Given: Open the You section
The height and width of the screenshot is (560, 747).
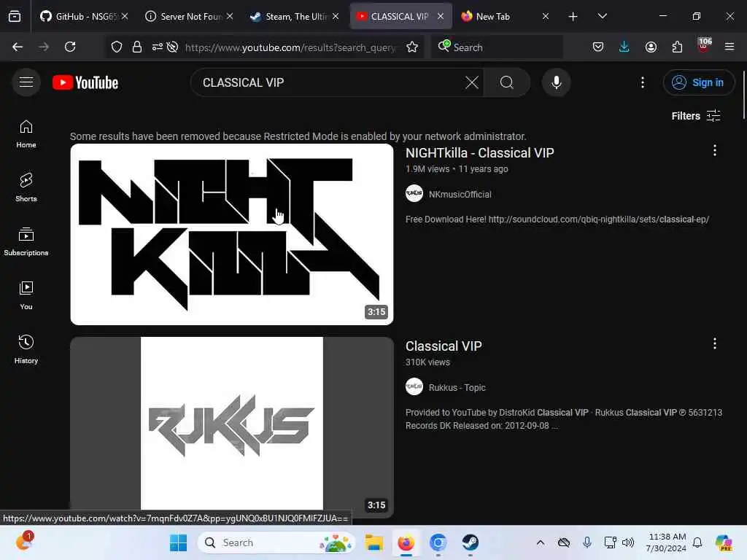Looking at the screenshot, I should 26,296.
